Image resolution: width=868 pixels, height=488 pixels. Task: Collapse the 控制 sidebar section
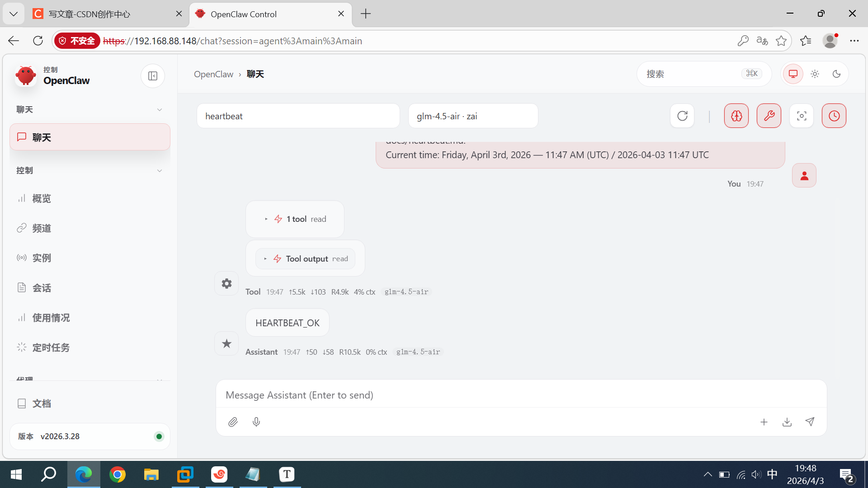(159, 171)
